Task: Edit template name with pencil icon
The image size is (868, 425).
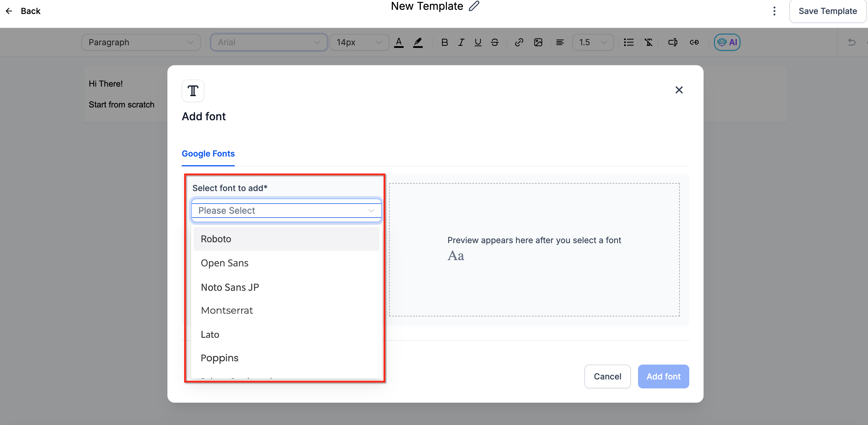Action: pyautogui.click(x=474, y=6)
